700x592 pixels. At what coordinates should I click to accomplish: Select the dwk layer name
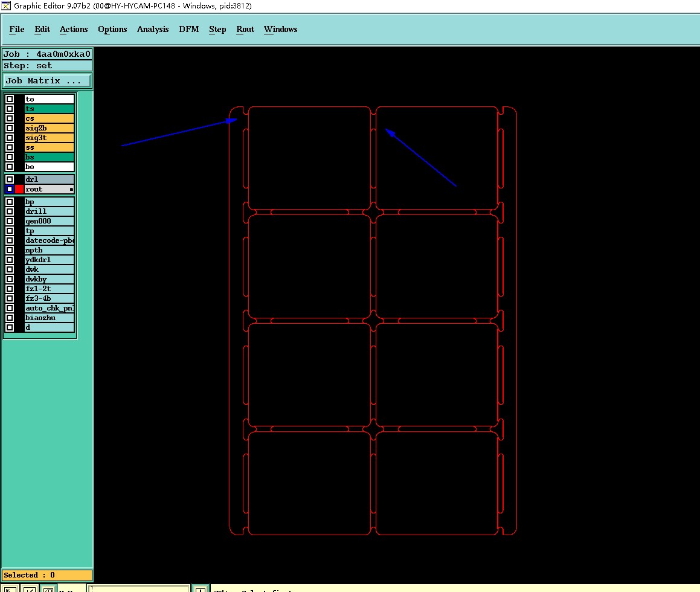tap(49, 269)
